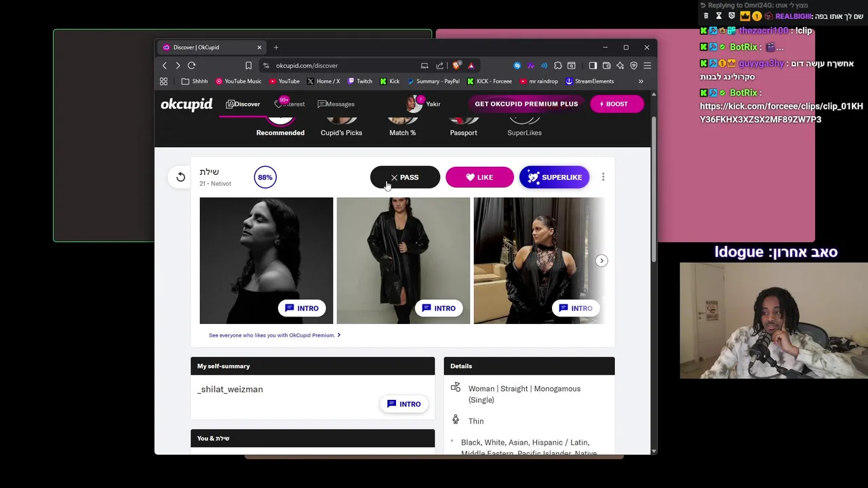Click the Boost button
The image size is (868, 488).
(616, 104)
